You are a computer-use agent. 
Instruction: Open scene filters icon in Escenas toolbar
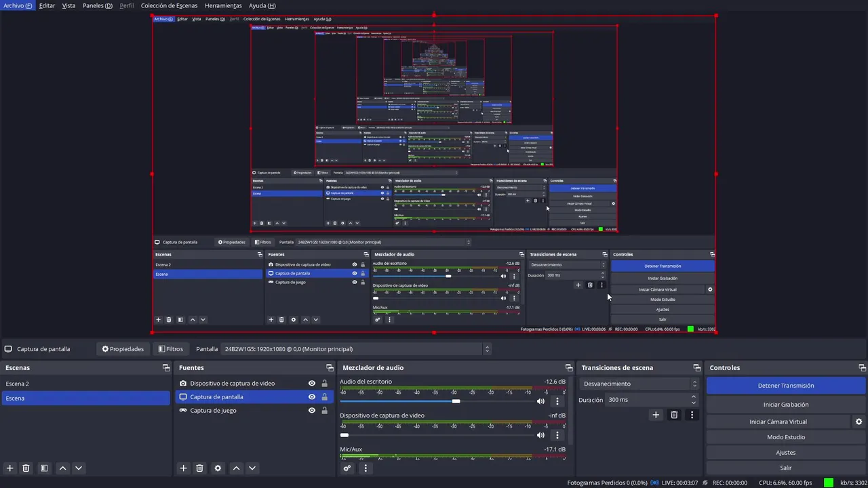[44, 468]
